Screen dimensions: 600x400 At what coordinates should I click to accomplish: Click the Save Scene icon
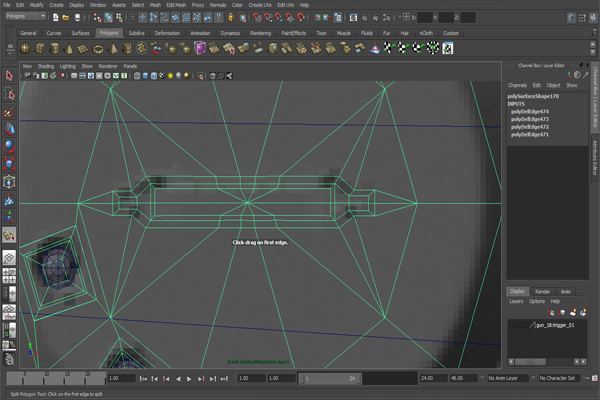pyautogui.click(x=77, y=17)
